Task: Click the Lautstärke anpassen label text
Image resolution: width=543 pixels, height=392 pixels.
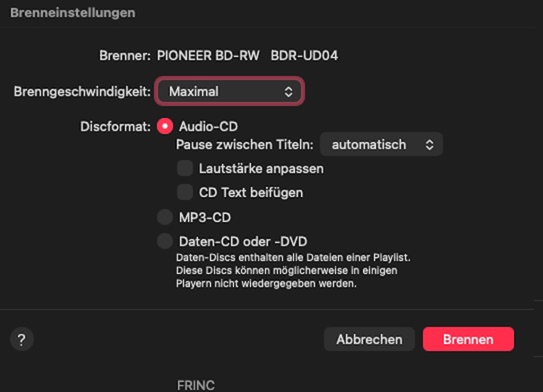Action: [261, 169]
